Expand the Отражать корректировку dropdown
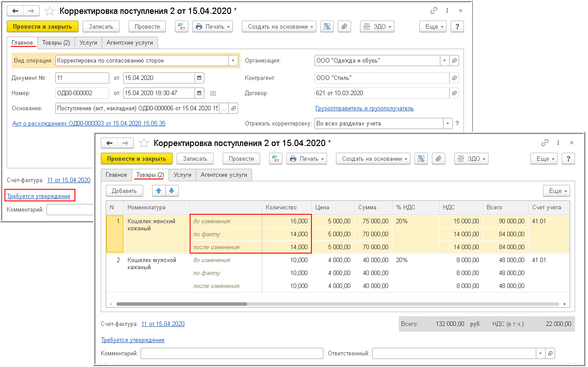Screen dimensions: 588x367 click(447, 124)
